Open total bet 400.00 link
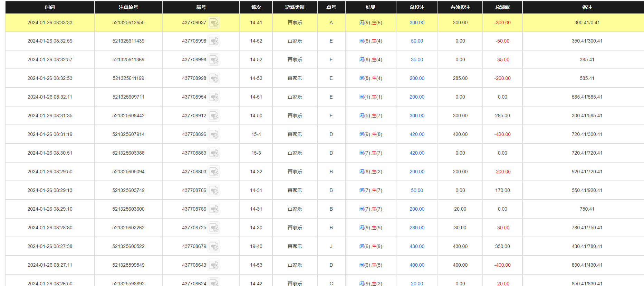Screen dimensions: 644x286 (417, 265)
